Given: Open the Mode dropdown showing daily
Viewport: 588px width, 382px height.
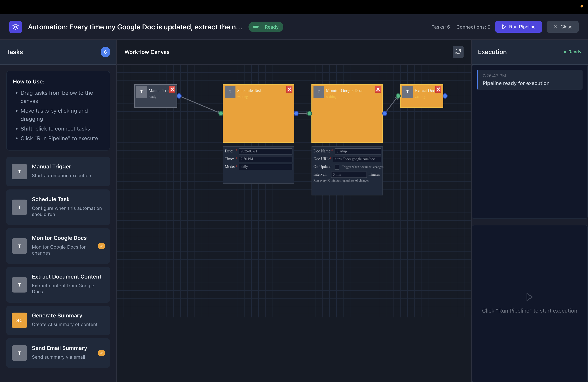Looking at the screenshot, I should (265, 167).
